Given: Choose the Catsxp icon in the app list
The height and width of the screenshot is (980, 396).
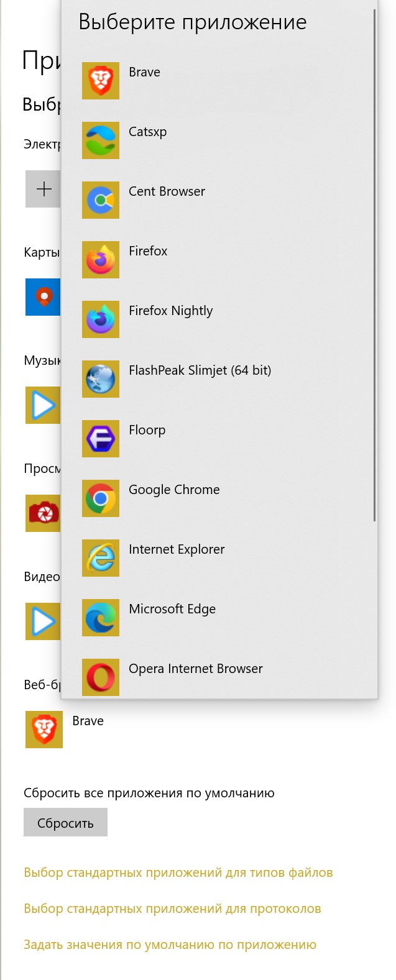Looking at the screenshot, I should (x=101, y=140).
